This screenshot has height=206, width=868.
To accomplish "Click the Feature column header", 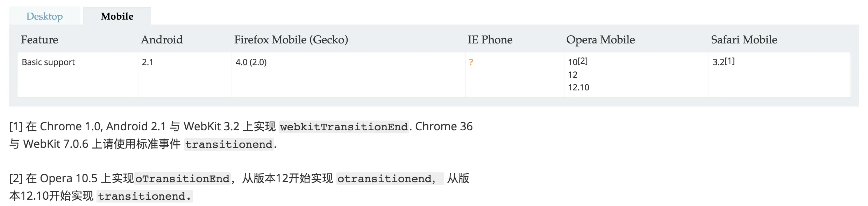I will [x=40, y=40].
